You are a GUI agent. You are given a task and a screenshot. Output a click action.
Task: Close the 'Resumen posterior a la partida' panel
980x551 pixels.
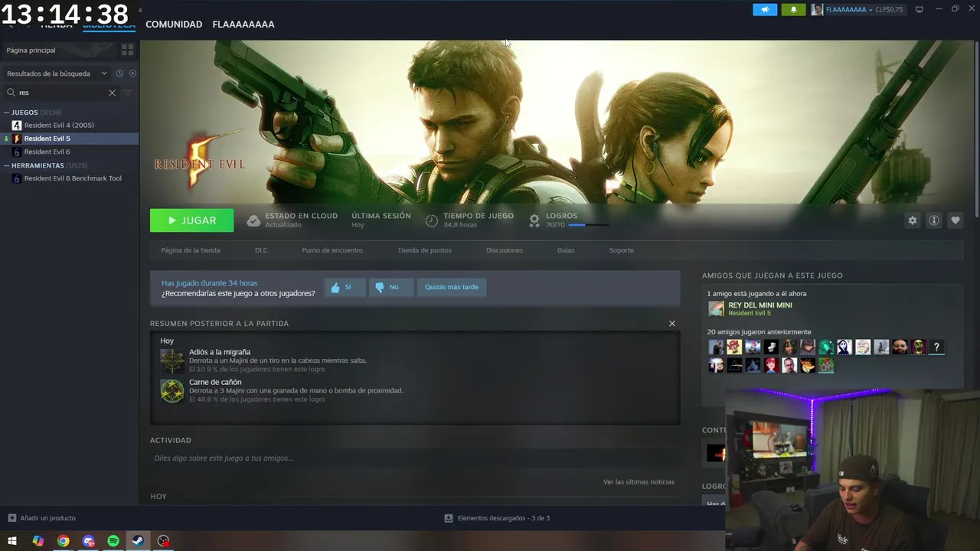672,324
